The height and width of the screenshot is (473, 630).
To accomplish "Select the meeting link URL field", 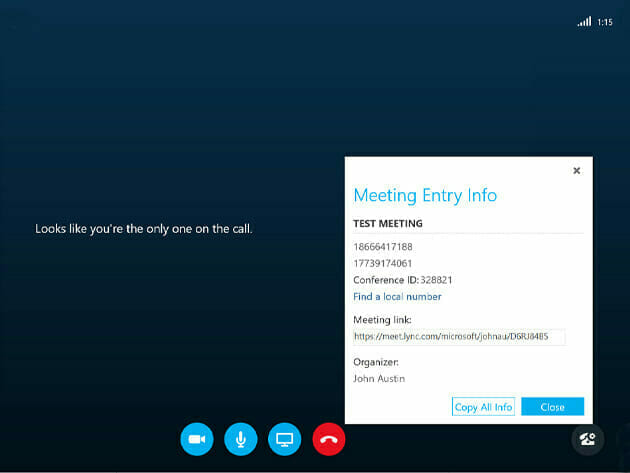I will click(459, 337).
